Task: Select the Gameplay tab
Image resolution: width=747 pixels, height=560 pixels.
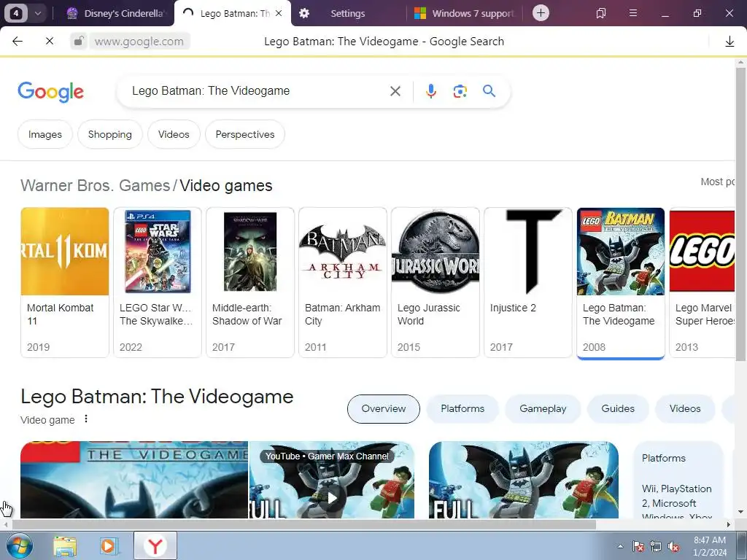Action: point(543,408)
